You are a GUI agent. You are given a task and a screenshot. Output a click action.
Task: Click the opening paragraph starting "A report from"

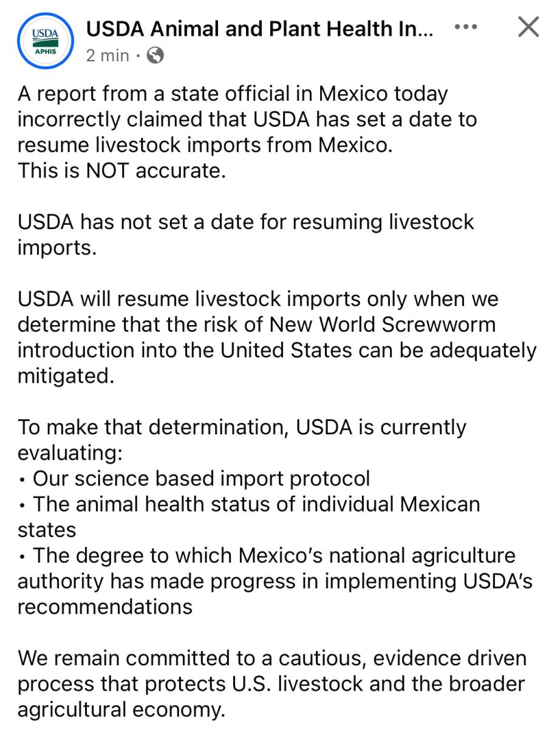[232, 94]
